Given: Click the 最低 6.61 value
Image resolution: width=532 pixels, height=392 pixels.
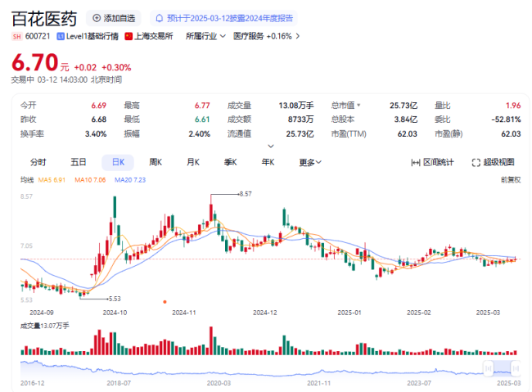Looking at the screenshot, I should [202, 119].
